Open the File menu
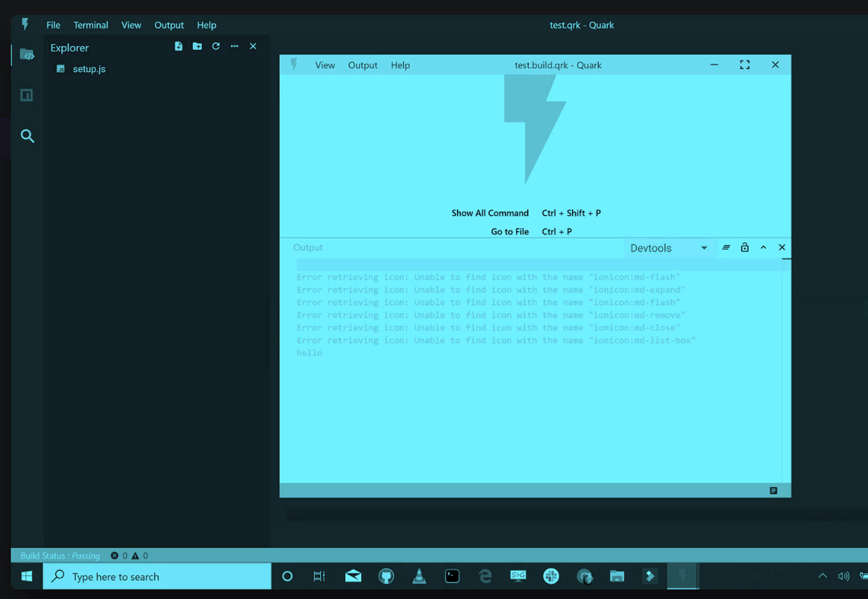The image size is (868, 599). (53, 25)
